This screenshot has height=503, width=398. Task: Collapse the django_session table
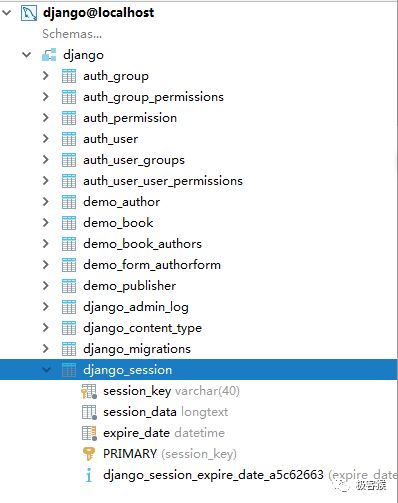pos(47,370)
